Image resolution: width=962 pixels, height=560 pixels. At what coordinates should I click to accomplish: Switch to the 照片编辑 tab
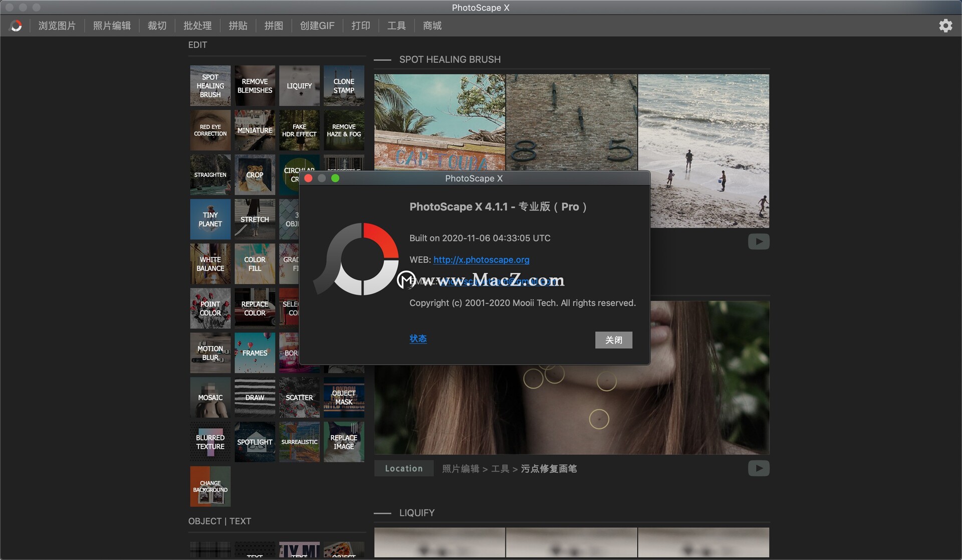(x=112, y=26)
